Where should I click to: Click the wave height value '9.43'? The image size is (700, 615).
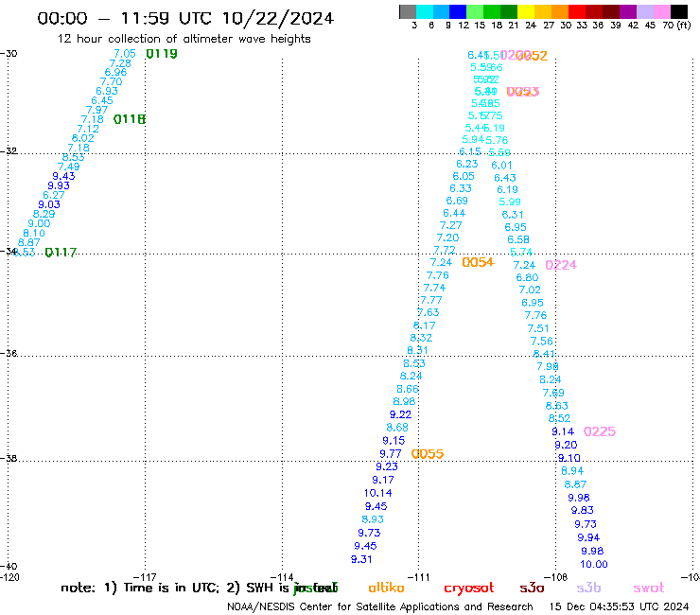[63, 176]
